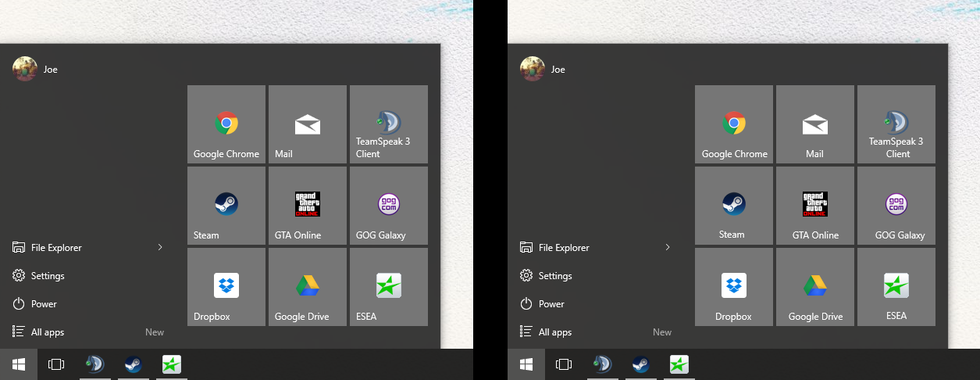Launch TeamSpeak 3 Client tile in right menu
The height and width of the screenshot is (380, 980).
click(896, 124)
